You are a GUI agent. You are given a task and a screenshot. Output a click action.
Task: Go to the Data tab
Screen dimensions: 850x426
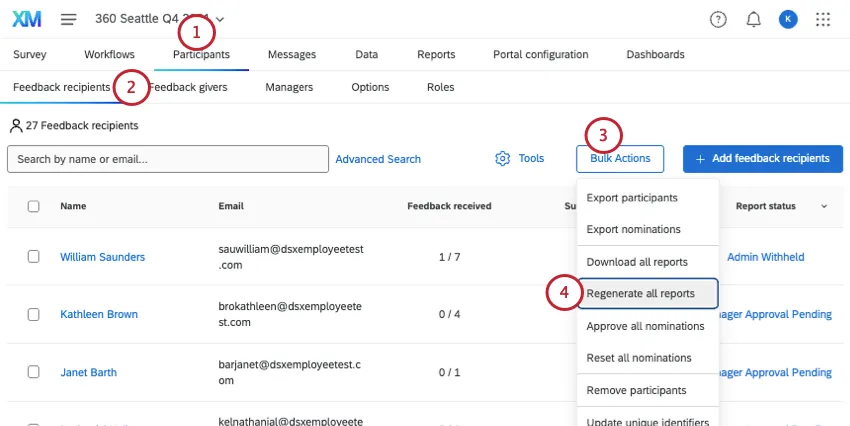coord(366,55)
